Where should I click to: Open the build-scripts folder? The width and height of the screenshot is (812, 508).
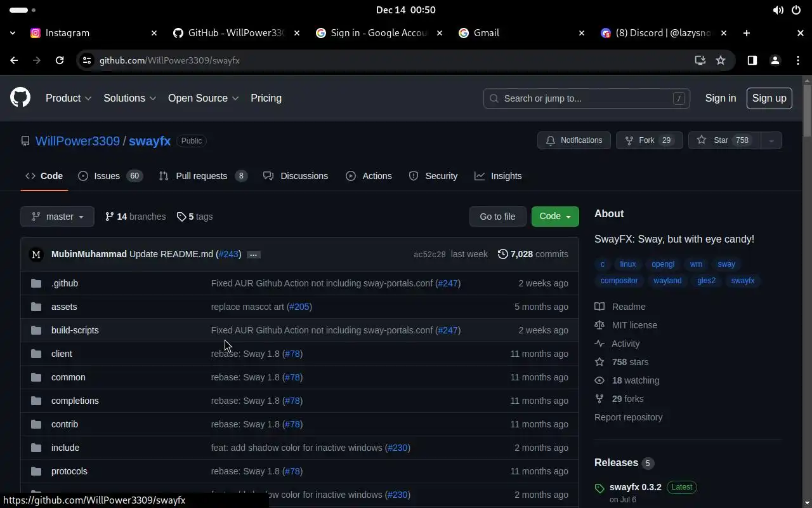click(x=75, y=330)
